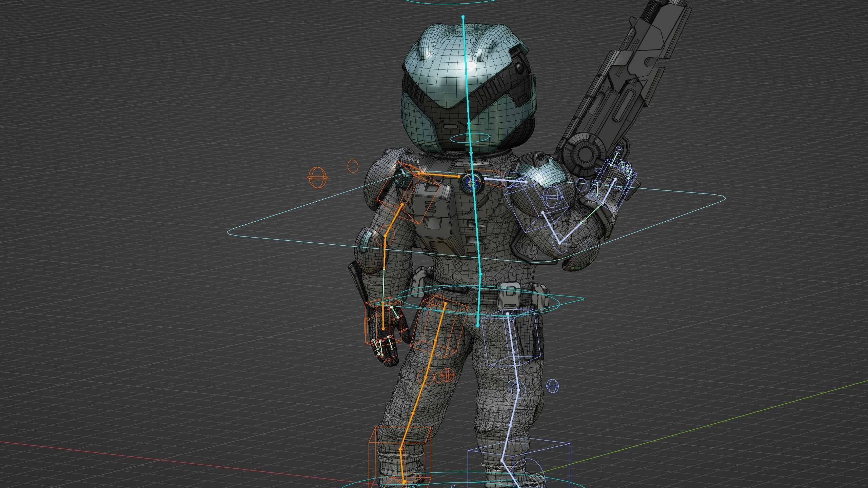Select the thick orange clavicle bone
This screenshot has width=868, height=488.
(439, 175)
